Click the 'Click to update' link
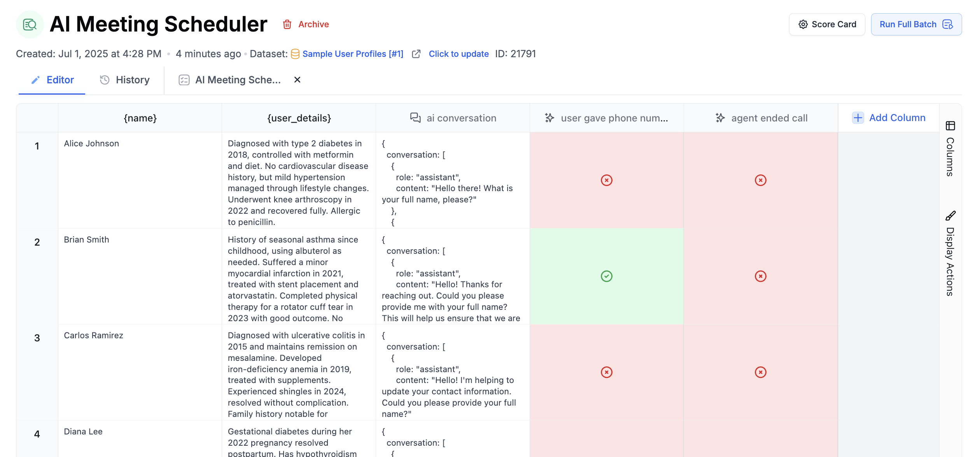The height and width of the screenshot is (457, 980). tap(458, 54)
